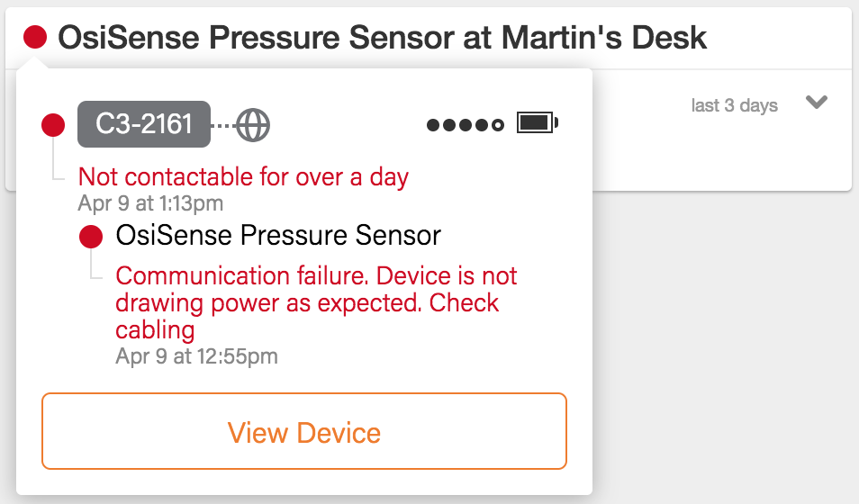Click the signal strength dots indicator
Viewport: 859px width, 504px height.
[465, 125]
